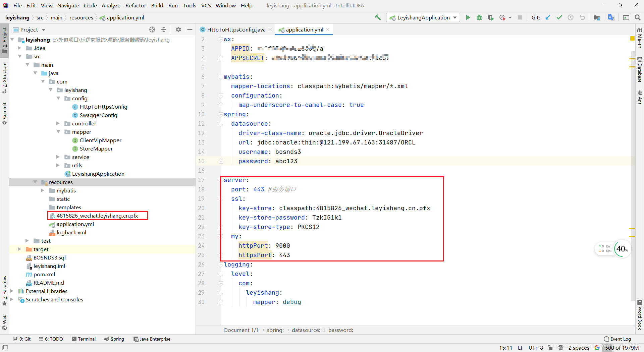
Task: Open the Database tool window
Action: click(640, 69)
